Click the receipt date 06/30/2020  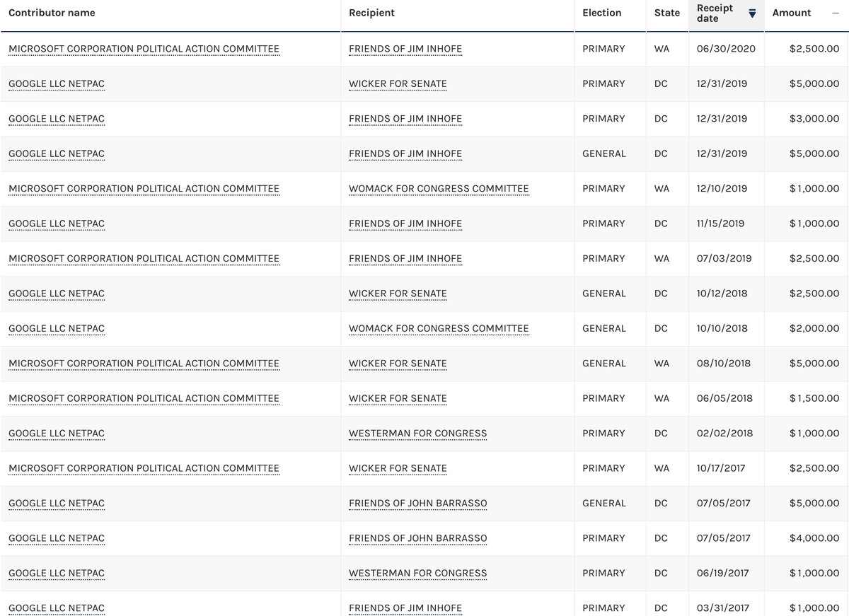726,49
